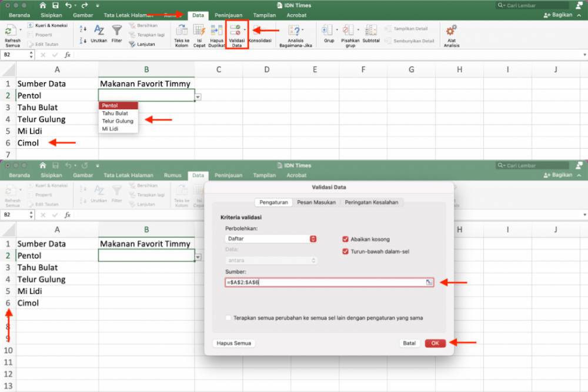This screenshot has width=588, height=392.
Task: Click the Grup icon in the upper ribbon
Action: pos(328,30)
